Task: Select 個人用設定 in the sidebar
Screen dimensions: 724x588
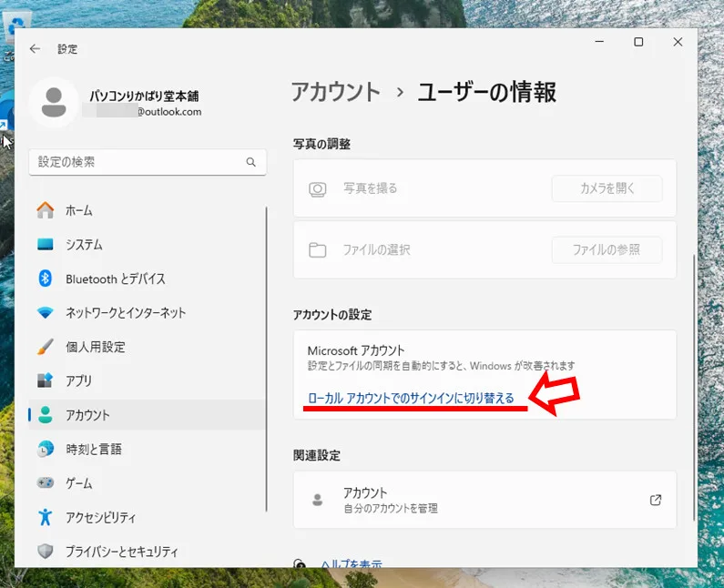Action: click(x=148, y=347)
